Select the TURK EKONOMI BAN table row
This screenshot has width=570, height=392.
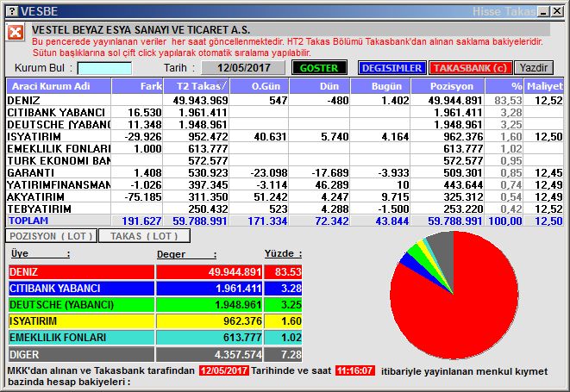pyautogui.click(x=285, y=161)
